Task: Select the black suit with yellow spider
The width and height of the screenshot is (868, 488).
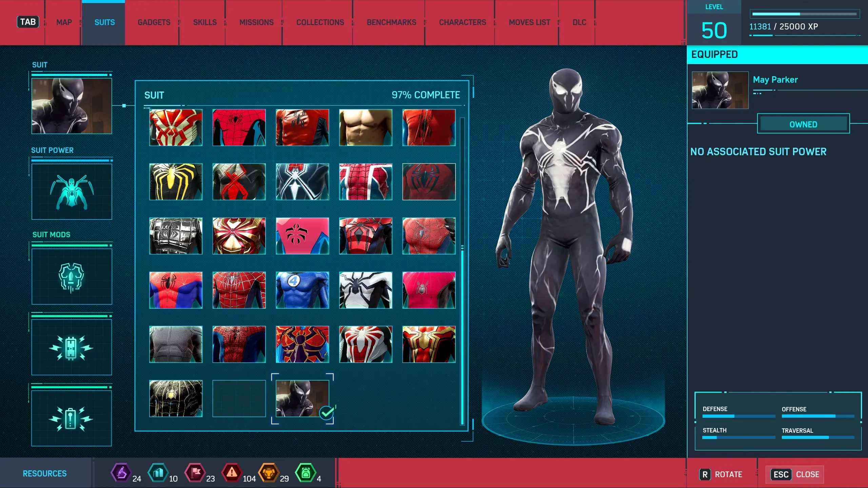Action: click(x=176, y=182)
